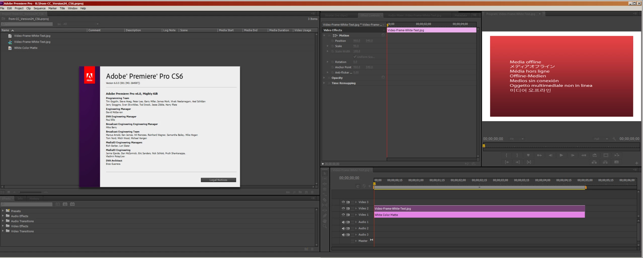Filter accelerated effects icon
Screen dimensions: 644x258
(x=58, y=204)
